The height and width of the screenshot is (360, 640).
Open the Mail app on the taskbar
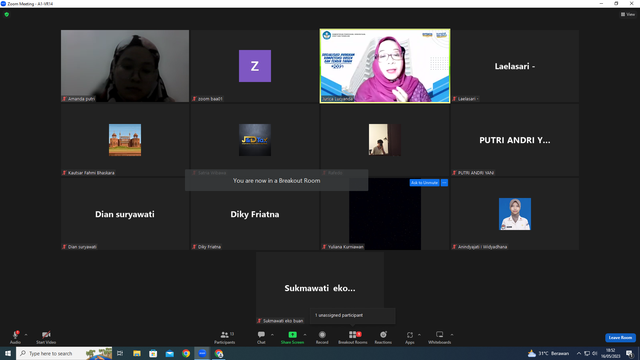(x=169, y=353)
